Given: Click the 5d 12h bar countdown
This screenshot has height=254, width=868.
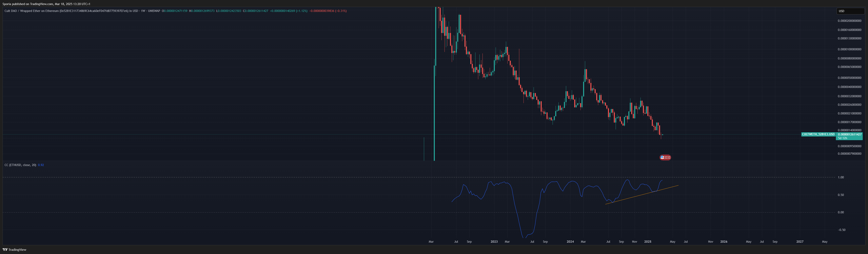Looking at the screenshot, I should [x=842, y=138].
